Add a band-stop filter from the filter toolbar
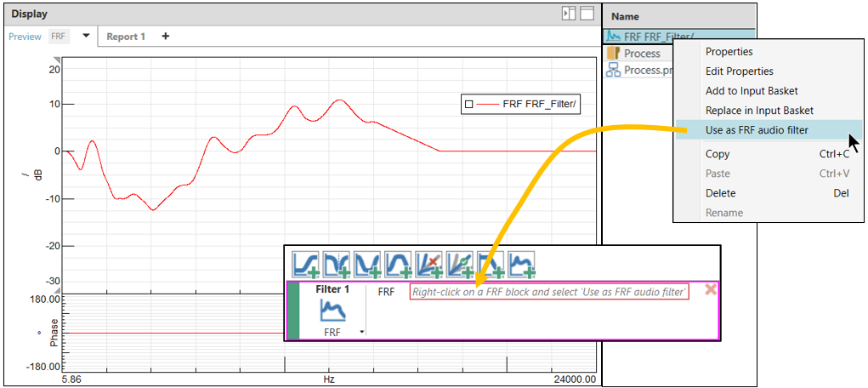 pyautogui.click(x=366, y=263)
